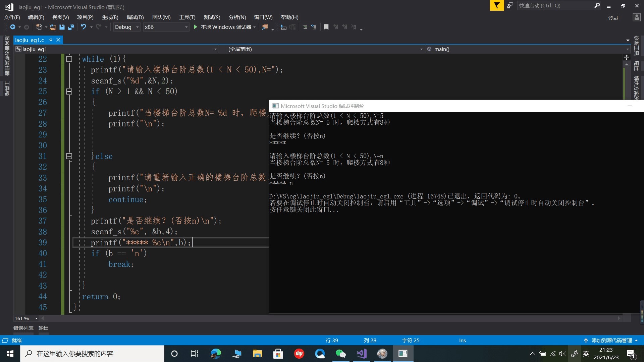Screen dimensions: 644x362
Task: Open the 分析(N) menu
Action: click(237, 17)
